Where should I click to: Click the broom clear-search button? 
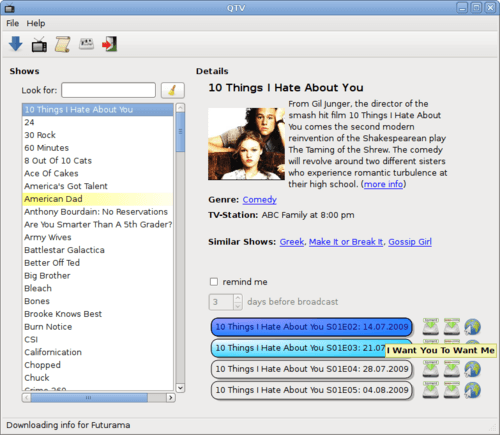click(x=173, y=90)
